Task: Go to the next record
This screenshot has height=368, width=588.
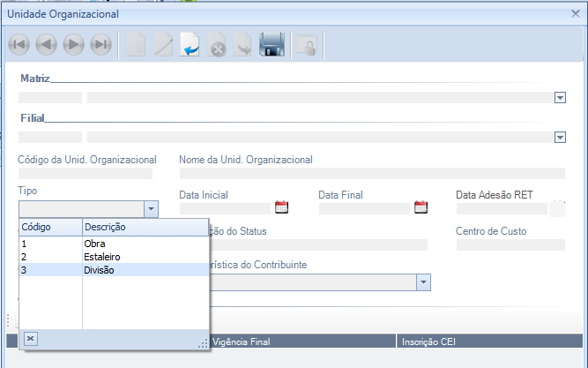Action: point(73,44)
